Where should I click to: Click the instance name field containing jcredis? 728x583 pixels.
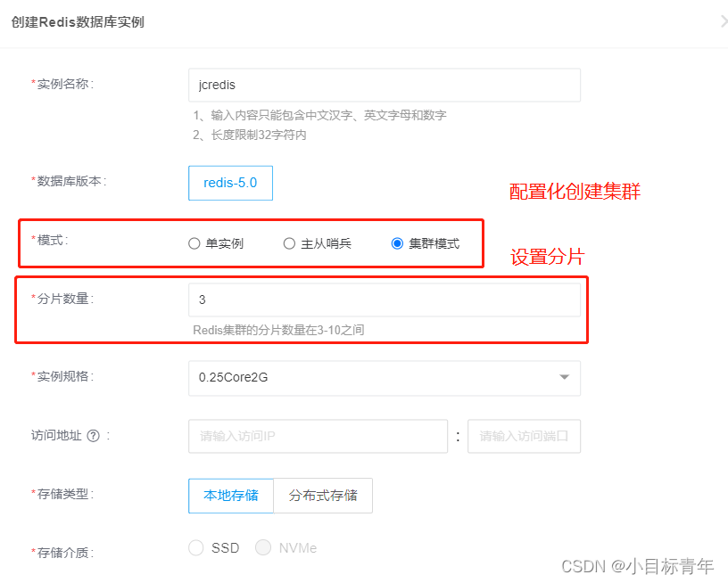(x=384, y=85)
